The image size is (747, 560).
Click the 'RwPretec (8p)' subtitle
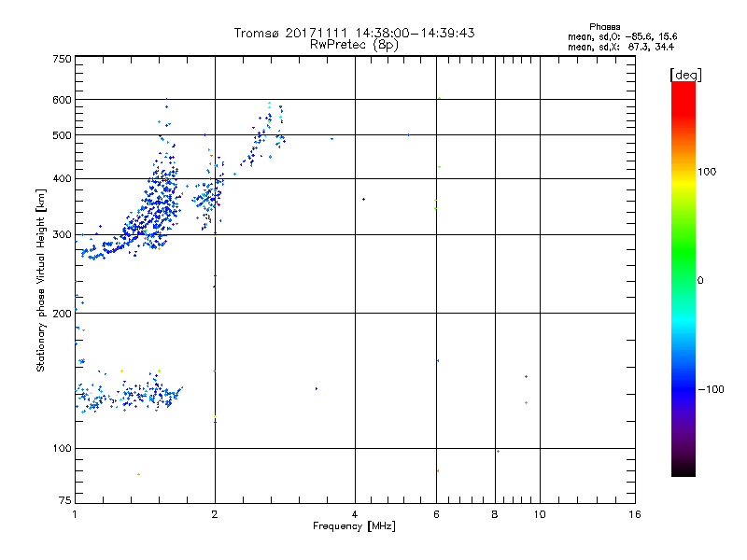tap(354, 45)
